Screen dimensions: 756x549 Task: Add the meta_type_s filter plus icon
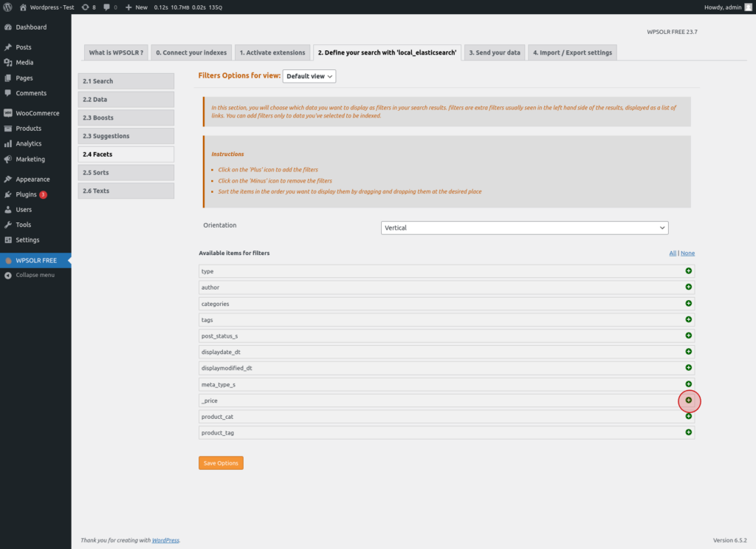(689, 384)
